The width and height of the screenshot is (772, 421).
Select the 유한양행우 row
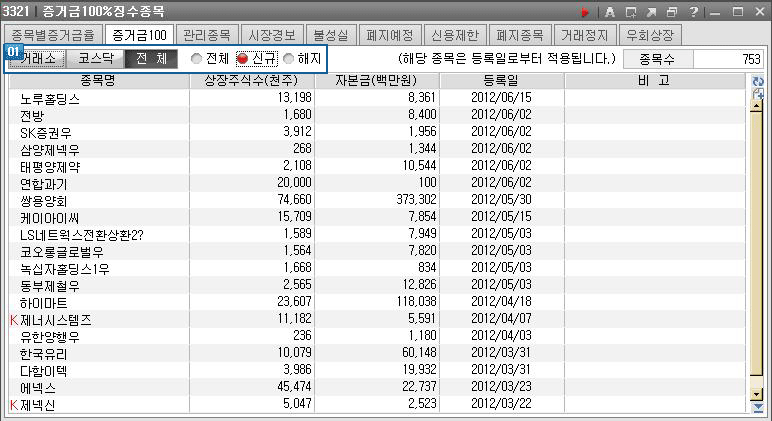pyautogui.click(x=377, y=336)
